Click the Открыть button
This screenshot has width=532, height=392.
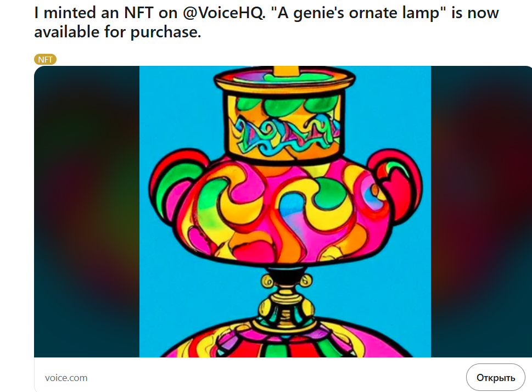click(x=495, y=377)
